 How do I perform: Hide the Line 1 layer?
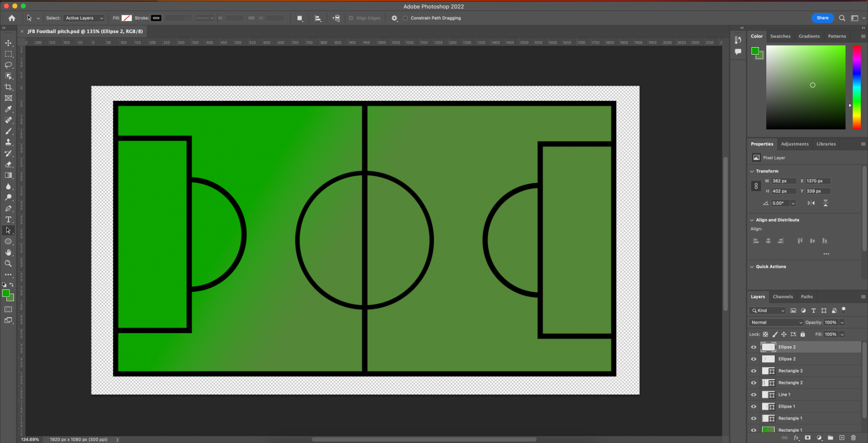tap(753, 395)
